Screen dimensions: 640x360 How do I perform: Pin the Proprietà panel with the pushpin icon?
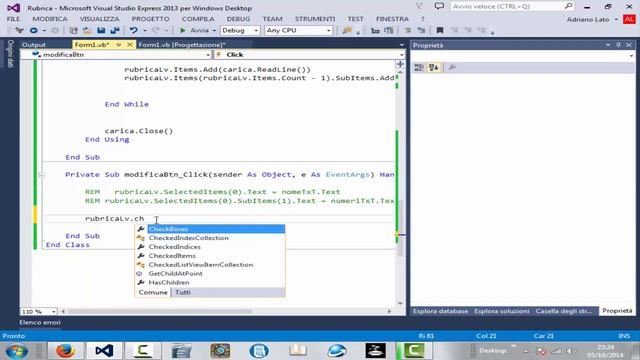(x=618, y=45)
